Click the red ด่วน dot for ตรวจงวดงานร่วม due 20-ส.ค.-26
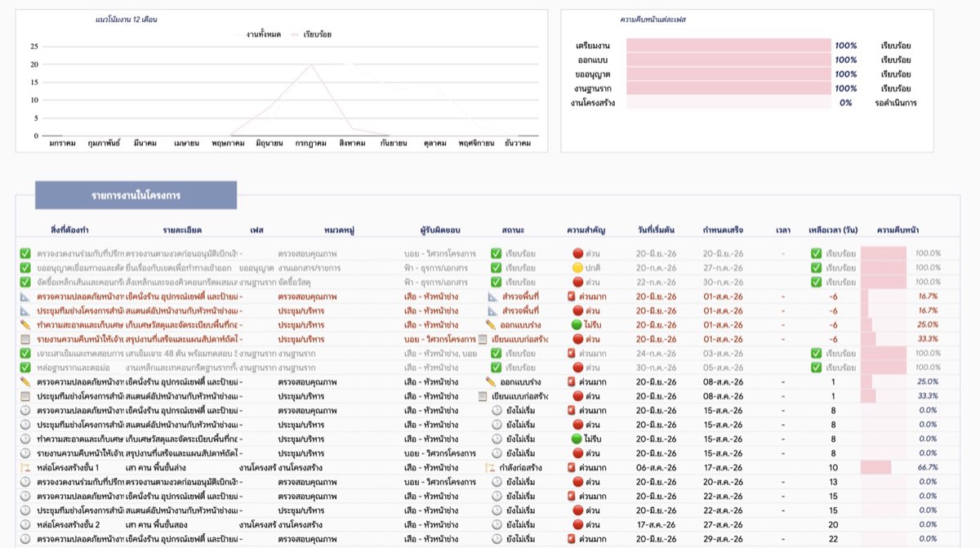The height and width of the screenshot is (548, 980). 577,482
